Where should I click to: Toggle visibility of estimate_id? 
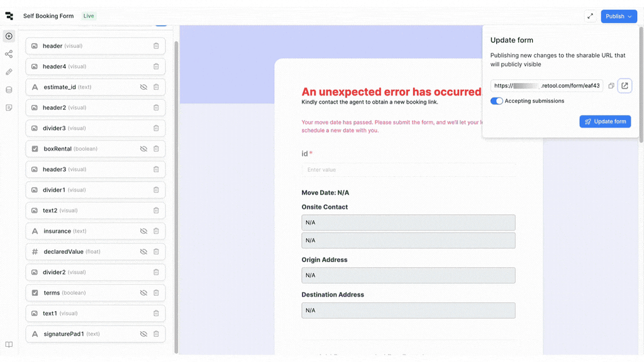(143, 87)
